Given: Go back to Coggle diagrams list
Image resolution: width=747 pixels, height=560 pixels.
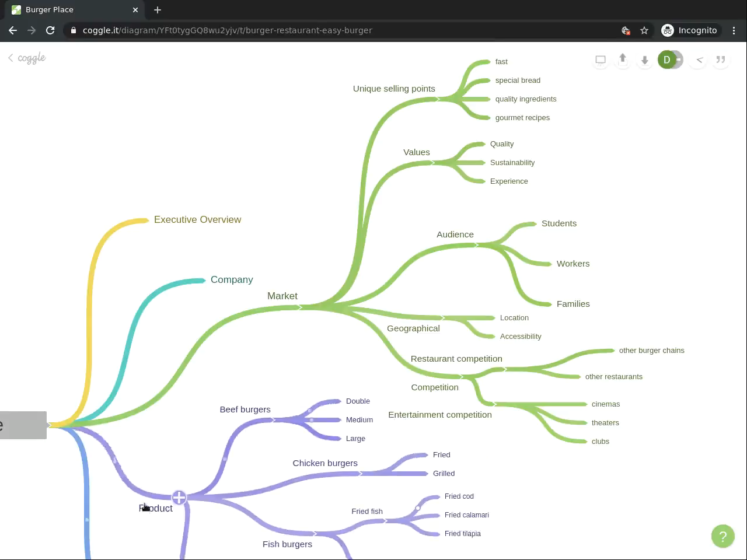Looking at the screenshot, I should [x=27, y=58].
